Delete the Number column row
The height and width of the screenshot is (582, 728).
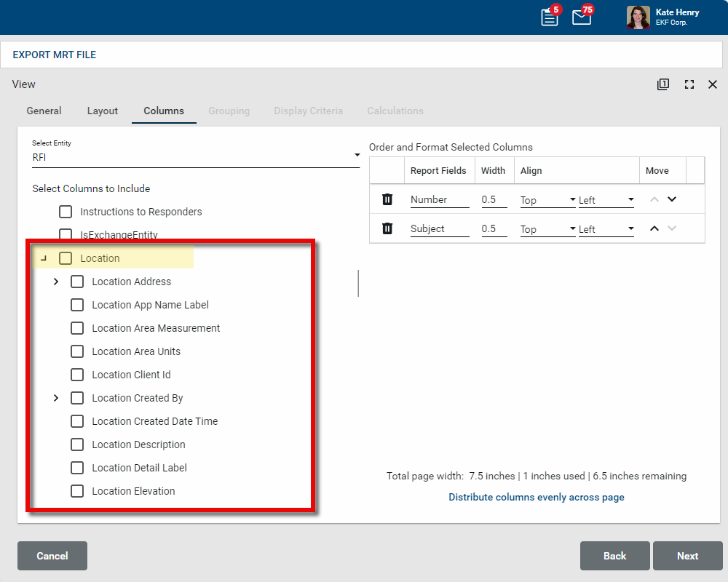click(387, 199)
